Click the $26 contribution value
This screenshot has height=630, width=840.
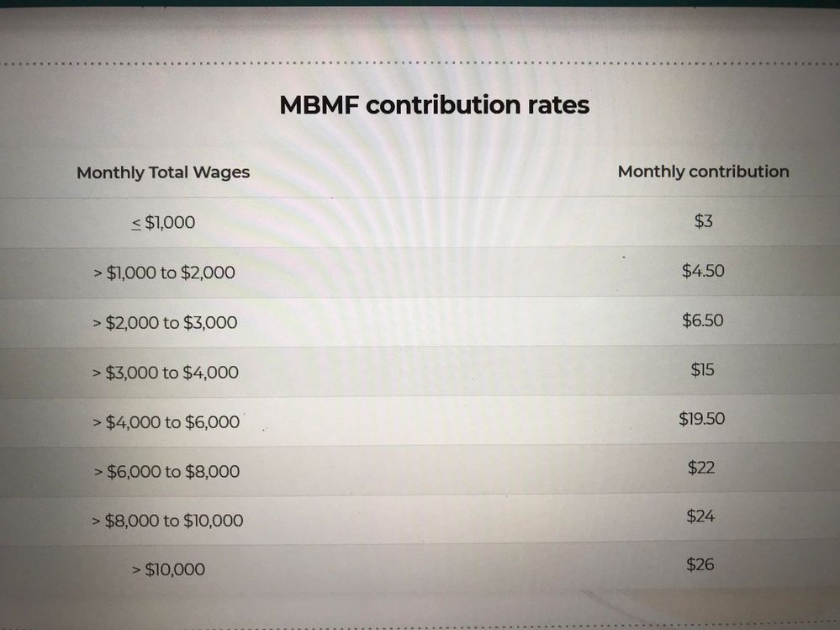(x=700, y=564)
